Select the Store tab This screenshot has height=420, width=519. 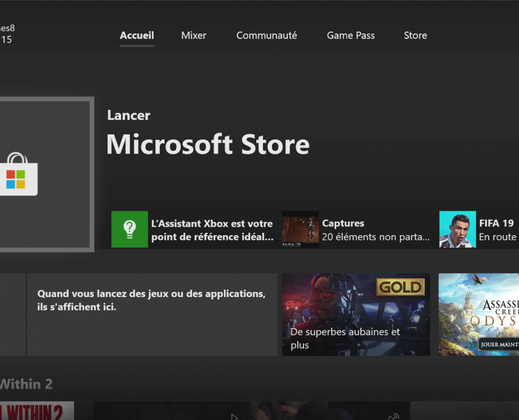(x=415, y=36)
